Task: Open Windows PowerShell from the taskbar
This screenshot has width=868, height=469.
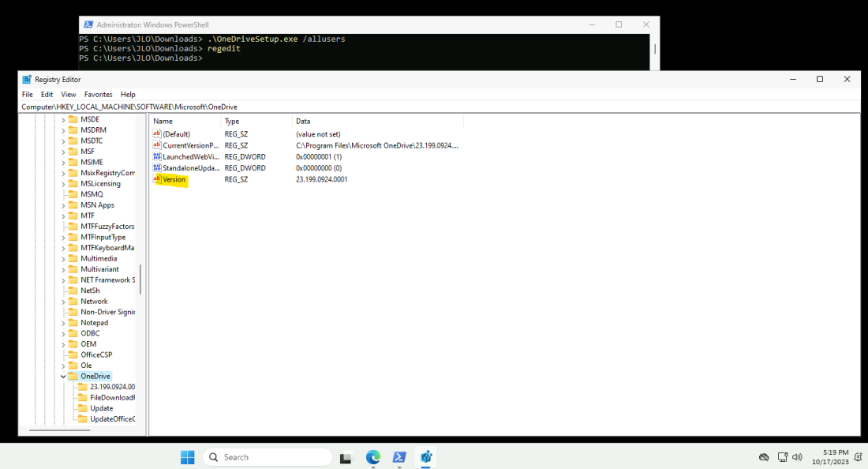Action: click(x=398, y=456)
